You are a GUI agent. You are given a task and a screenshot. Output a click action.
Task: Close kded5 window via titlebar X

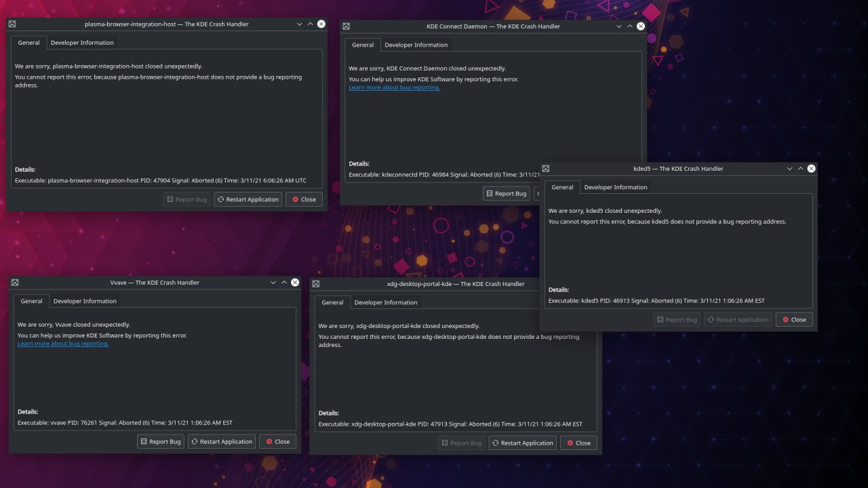click(x=812, y=169)
